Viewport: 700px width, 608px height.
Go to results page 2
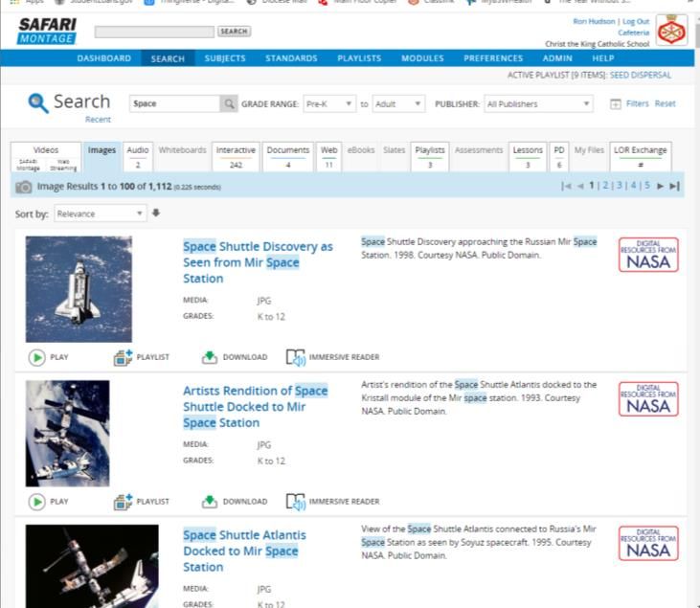point(605,185)
